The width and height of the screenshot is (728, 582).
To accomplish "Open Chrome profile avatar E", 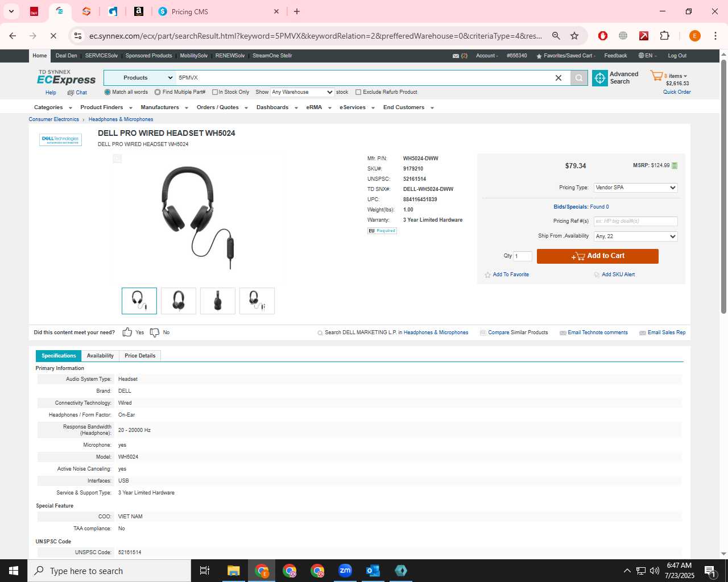I will point(694,36).
